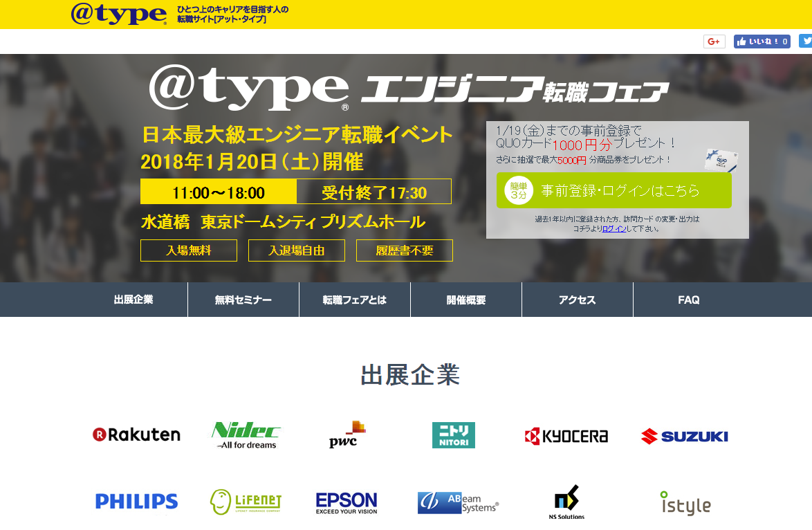Click the green 事前登録・ログインはこちら button
Image resolution: width=812 pixels, height=530 pixels.
click(613, 191)
